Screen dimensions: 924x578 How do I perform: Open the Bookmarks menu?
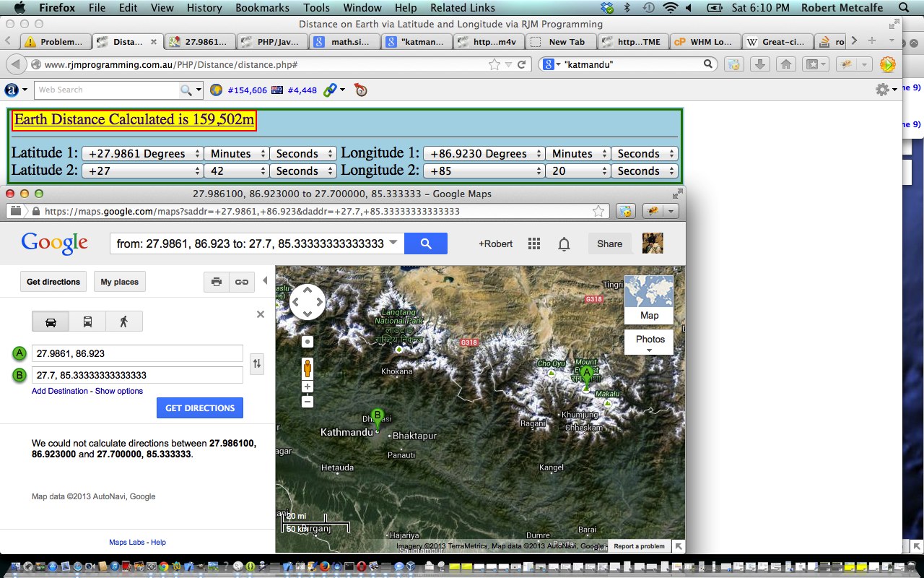pos(262,7)
